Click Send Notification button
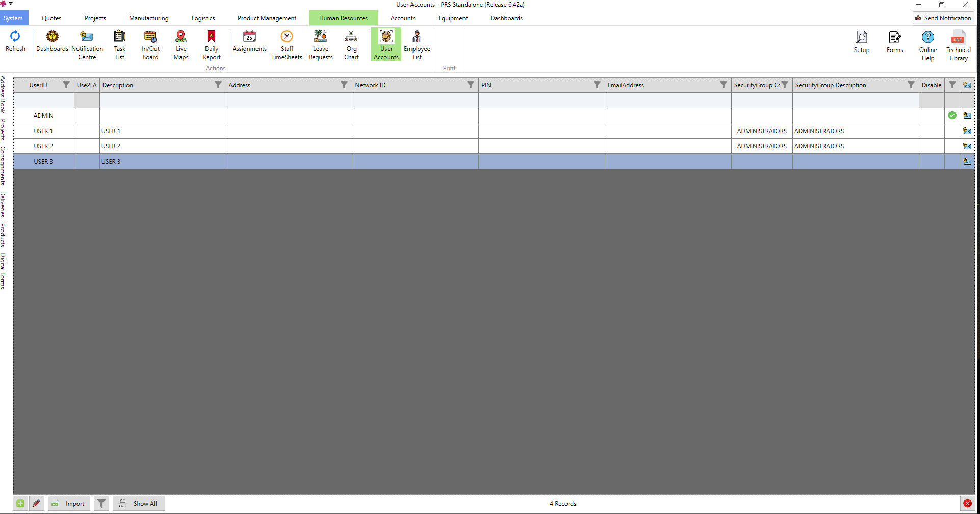The image size is (980, 514). [x=943, y=18]
